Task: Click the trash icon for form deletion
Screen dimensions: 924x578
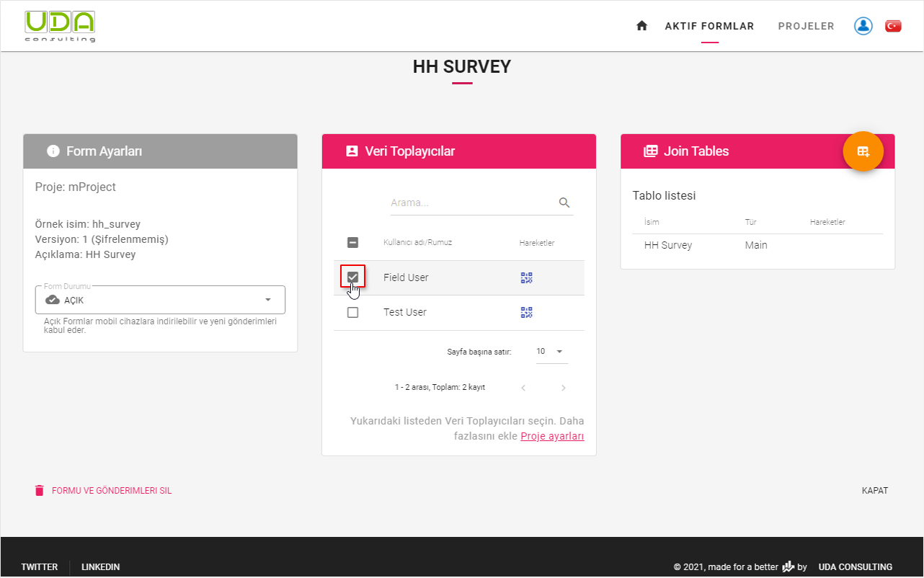Action: tap(40, 491)
